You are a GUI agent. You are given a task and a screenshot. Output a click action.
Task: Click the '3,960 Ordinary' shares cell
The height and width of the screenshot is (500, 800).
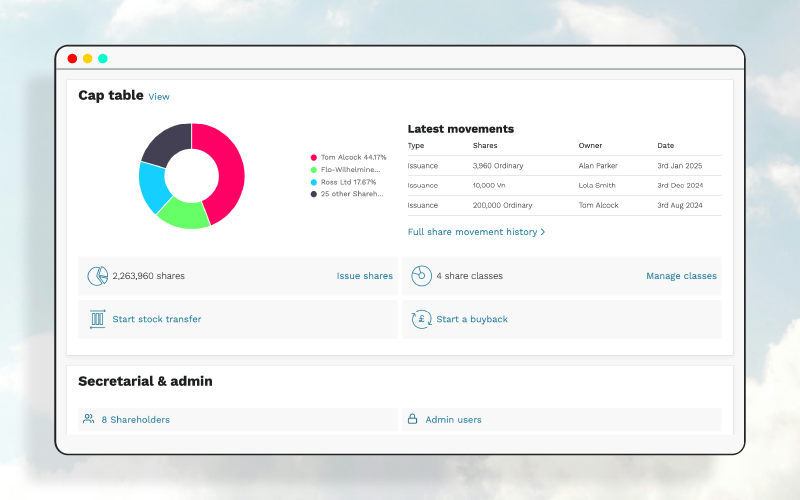[498, 166]
